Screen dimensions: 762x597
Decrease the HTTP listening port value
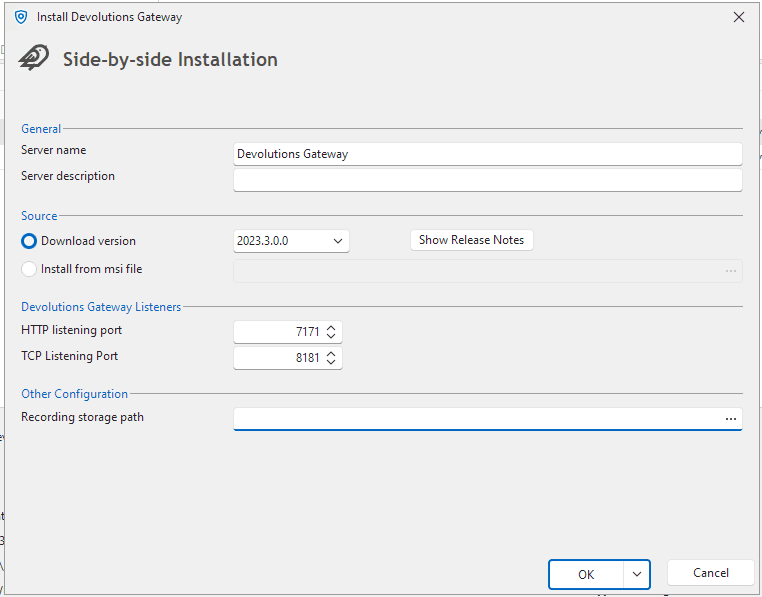coord(331,336)
